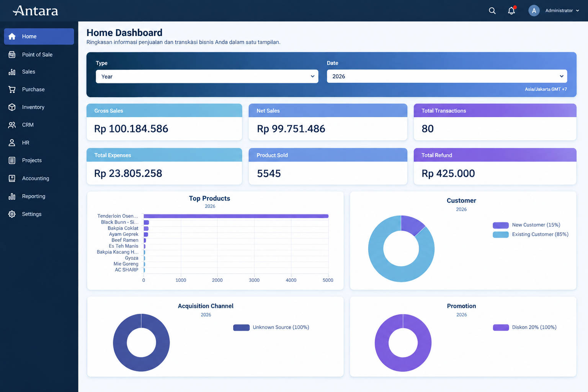Click the Antara logo
This screenshot has height=392, width=588.
click(36, 11)
